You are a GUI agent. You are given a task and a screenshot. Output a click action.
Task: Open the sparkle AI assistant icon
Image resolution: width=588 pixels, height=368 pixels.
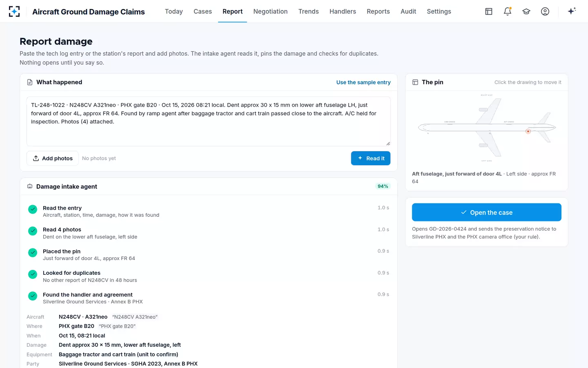tap(572, 11)
